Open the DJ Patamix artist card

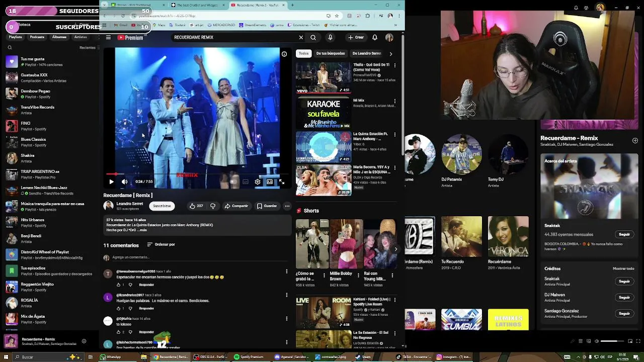coord(461,161)
